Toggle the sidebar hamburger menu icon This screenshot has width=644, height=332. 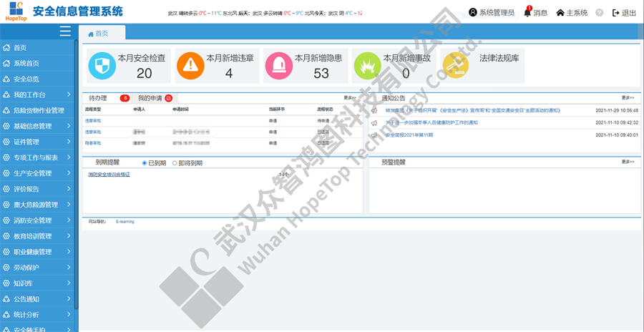click(x=65, y=31)
